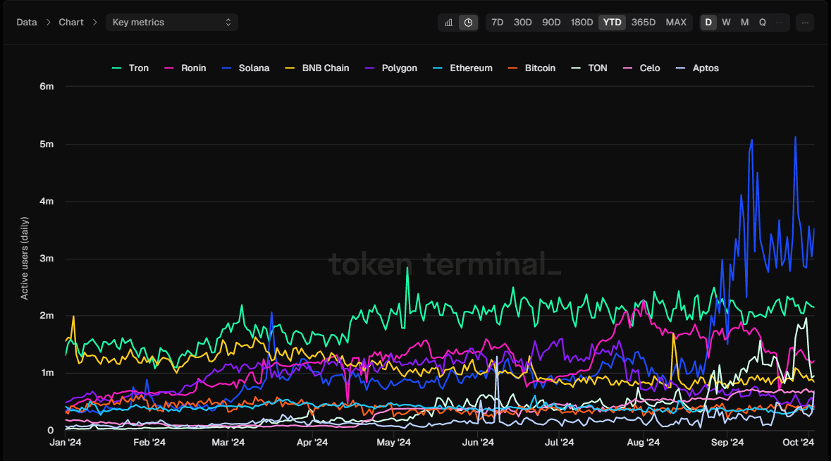Click the Aug '24 x-axis label
Viewport: 832px width, 462px height.
(x=643, y=442)
